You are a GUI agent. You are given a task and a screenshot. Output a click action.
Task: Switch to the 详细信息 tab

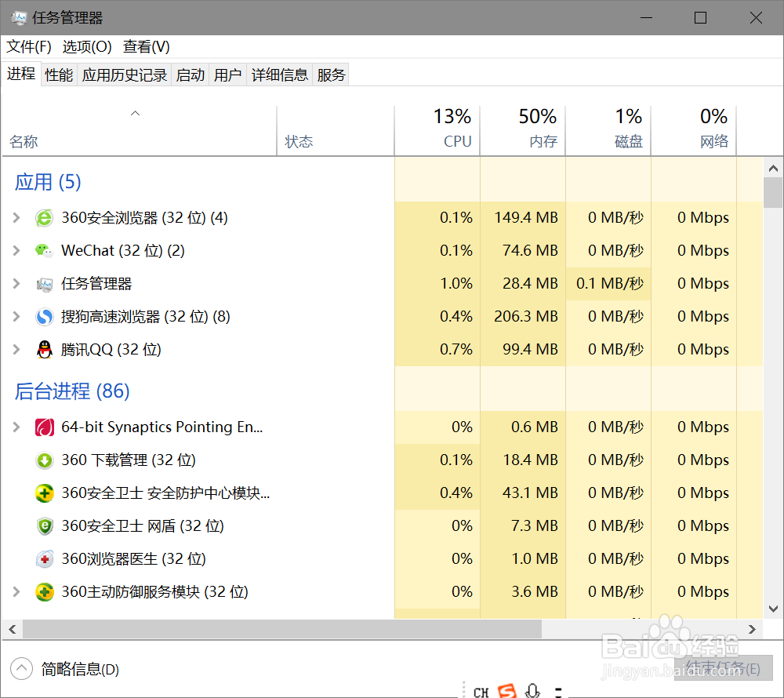[280, 75]
